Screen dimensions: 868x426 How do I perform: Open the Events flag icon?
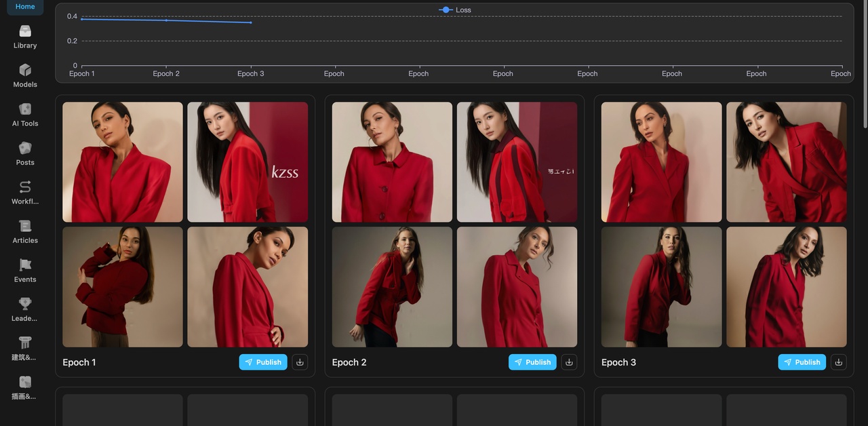[x=25, y=265]
